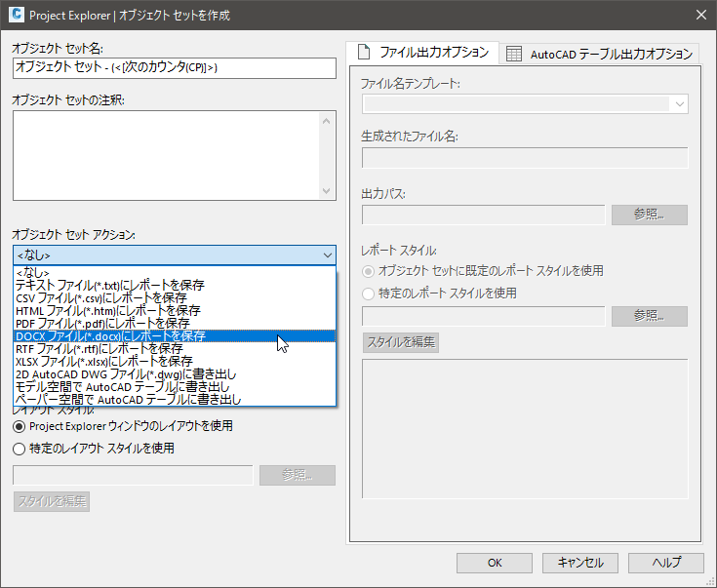Click the オブジェクト セット名 text field
717x588 pixels.
[175, 67]
